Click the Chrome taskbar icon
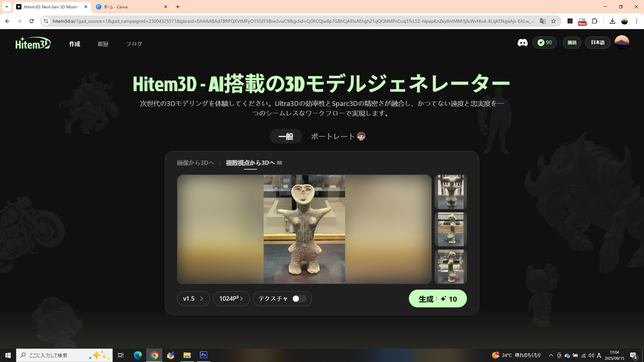The image size is (644, 362). [154, 355]
